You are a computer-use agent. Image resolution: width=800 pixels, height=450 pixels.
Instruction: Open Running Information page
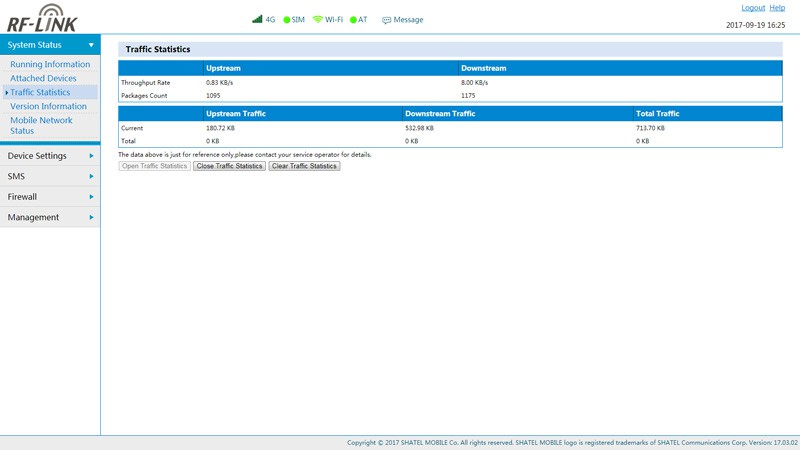(50, 64)
